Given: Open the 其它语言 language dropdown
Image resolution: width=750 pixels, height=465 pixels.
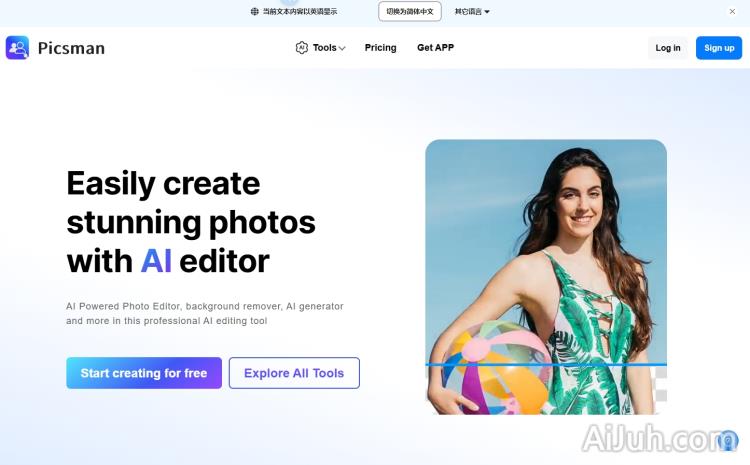Looking at the screenshot, I should [x=472, y=11].
